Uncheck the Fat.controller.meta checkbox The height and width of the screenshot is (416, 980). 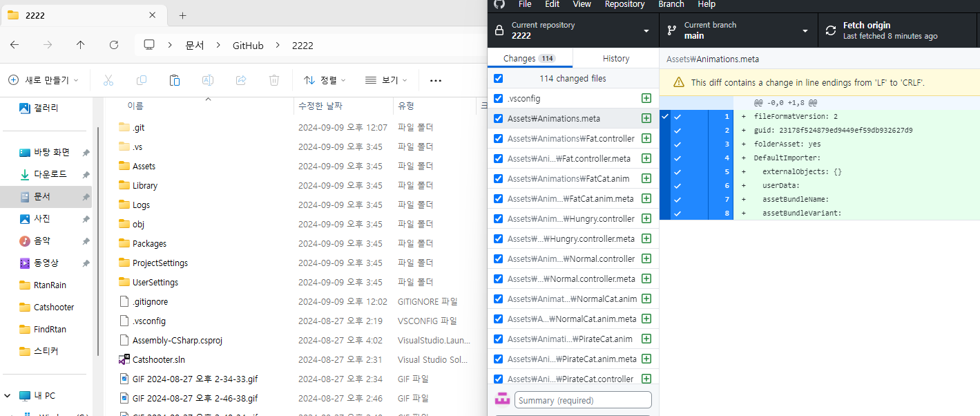tap(499, 158)
